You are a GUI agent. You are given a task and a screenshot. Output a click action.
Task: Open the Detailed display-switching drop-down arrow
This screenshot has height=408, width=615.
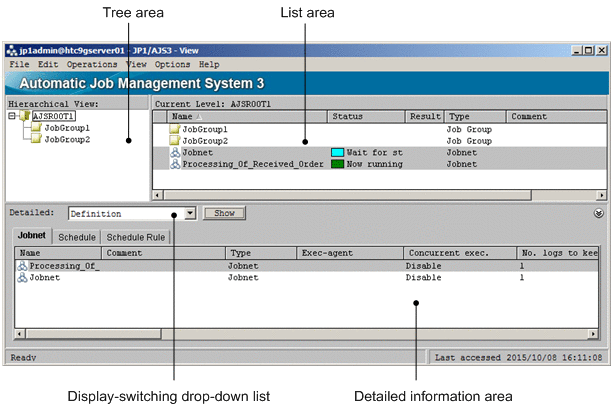[190, 213]
